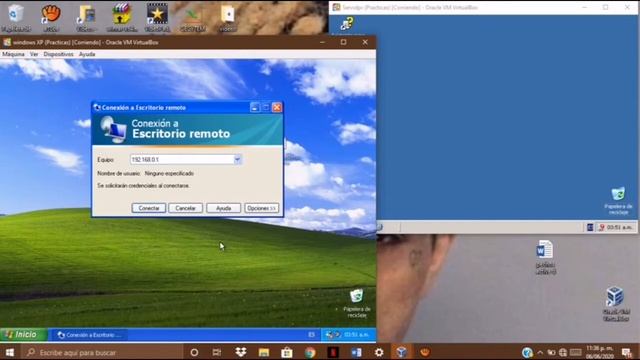Open the black and red app on host taskbar

(x=333, y=352)
